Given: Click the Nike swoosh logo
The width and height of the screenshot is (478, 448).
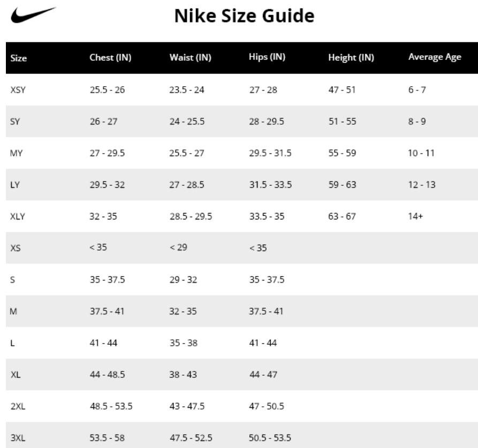Looking at the screenshot, I should 33,15.
